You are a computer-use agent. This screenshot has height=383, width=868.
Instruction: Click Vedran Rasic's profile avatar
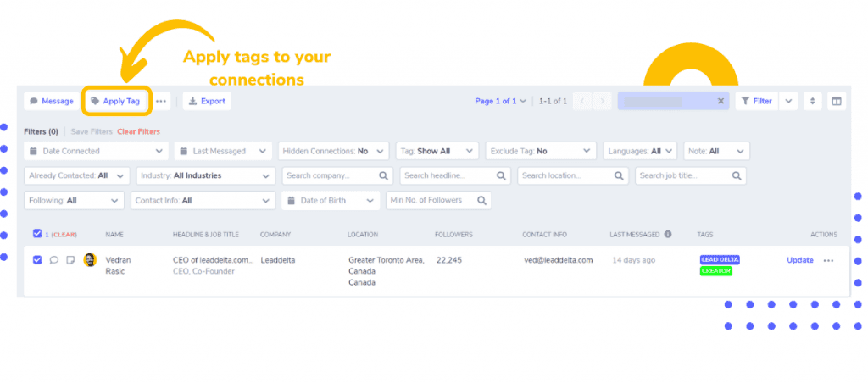point(90,259)
